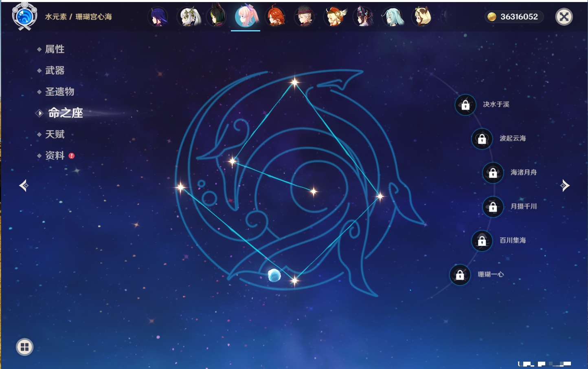Open the grid menu button at bottom left
Image resolution: width=588 pixels, height=369 pixels.
point(24,347)
